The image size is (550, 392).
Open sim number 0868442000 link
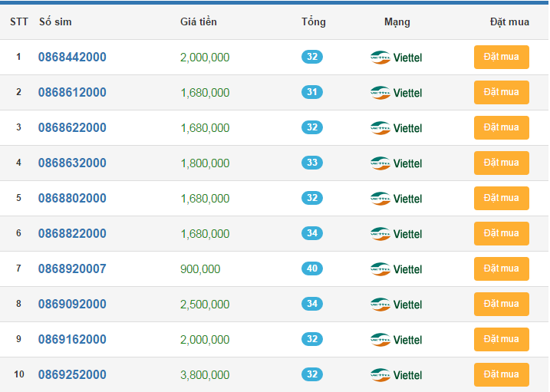coord(72,57)
